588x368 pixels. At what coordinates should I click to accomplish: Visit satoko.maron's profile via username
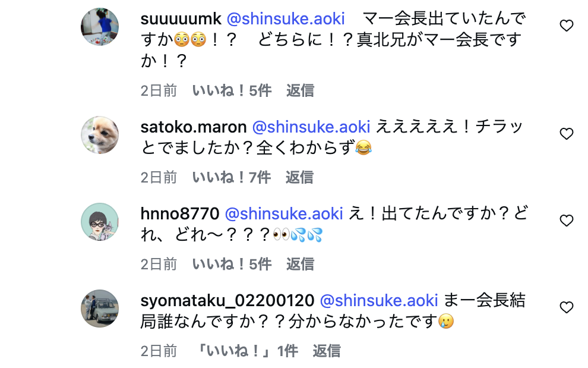pyautogui.click(x=193, y=127)
